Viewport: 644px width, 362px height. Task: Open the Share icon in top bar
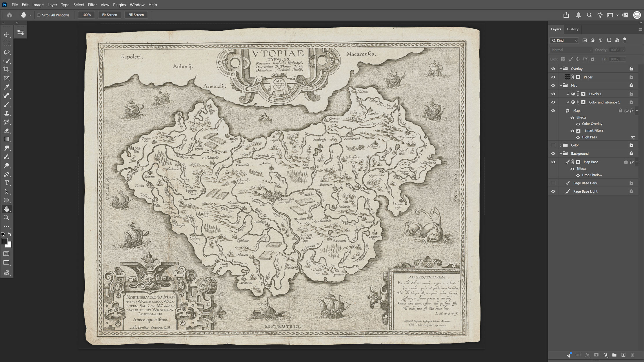[566, 15]
